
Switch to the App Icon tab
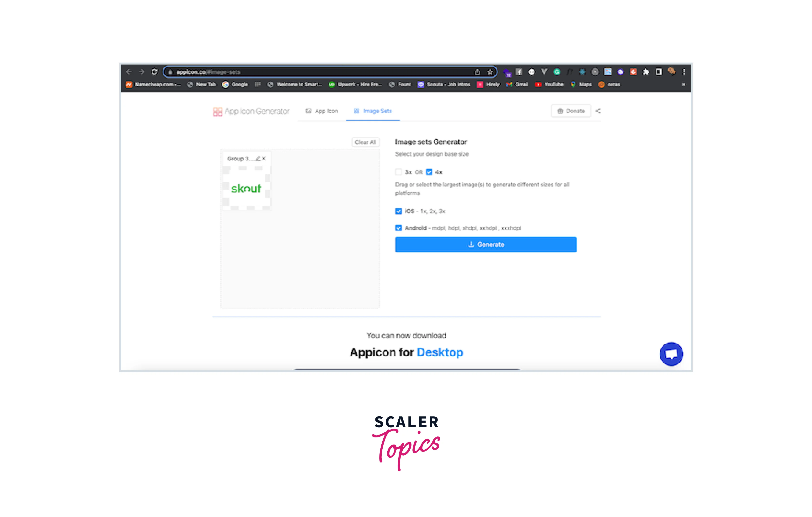(x=321, y=111)
